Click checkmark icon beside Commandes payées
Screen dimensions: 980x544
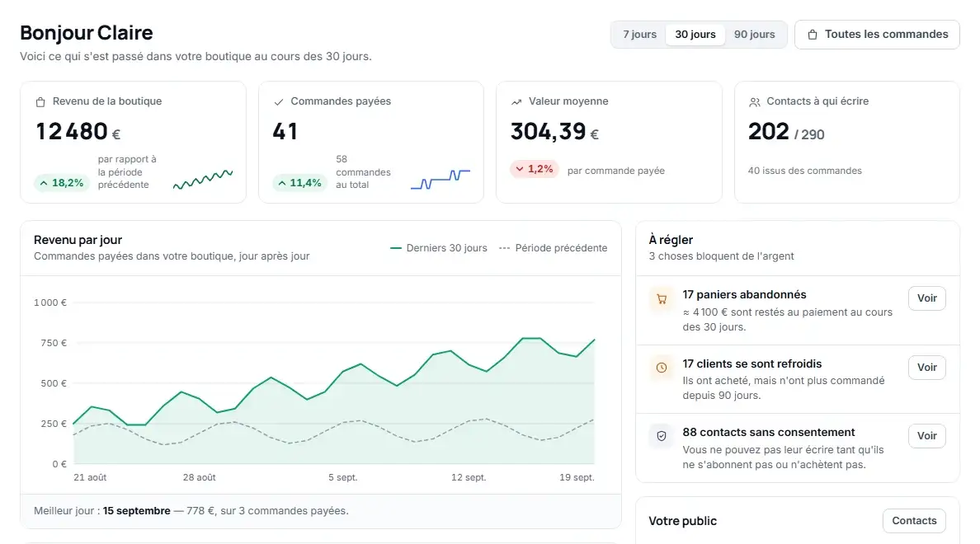pyautogui.click(x=279, y=102)
